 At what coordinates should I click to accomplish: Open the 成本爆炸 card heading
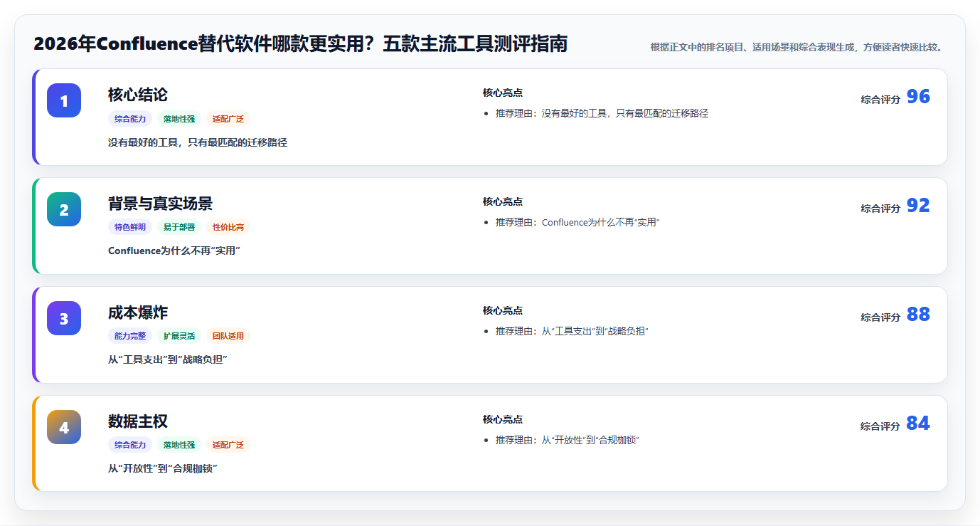[138, 312]
